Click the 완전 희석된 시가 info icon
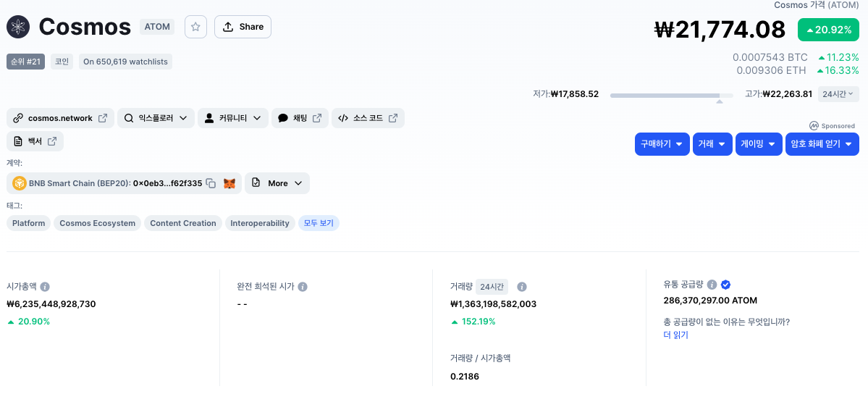 [303, 287]
